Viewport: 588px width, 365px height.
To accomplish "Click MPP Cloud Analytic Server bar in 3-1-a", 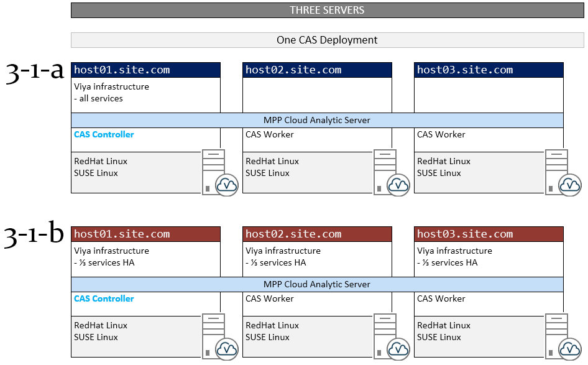I will [x=317, y=120].
